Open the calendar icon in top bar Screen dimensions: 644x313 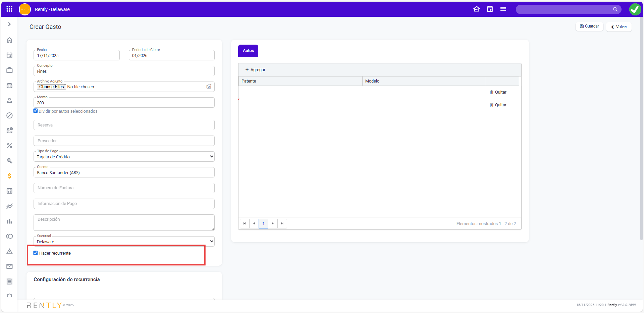[x=490, y=9]
